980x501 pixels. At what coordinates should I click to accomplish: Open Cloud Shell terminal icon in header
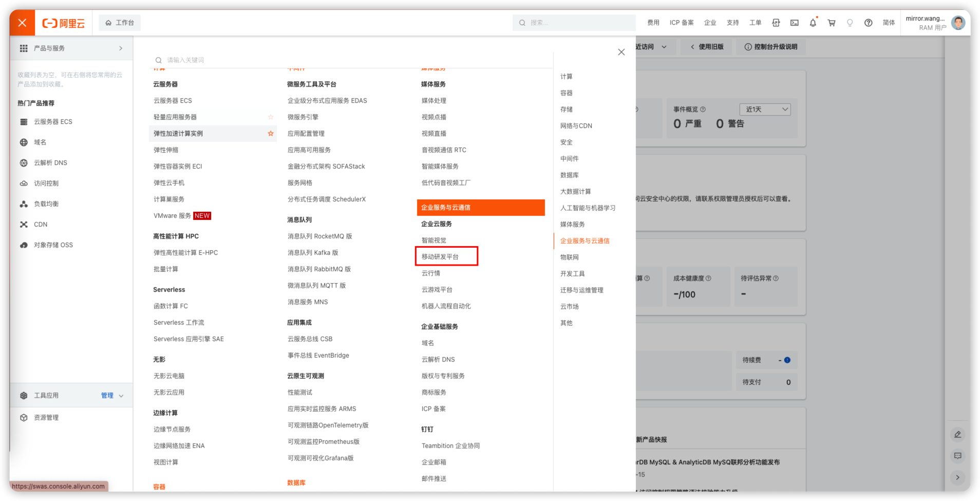pos(794,23)
